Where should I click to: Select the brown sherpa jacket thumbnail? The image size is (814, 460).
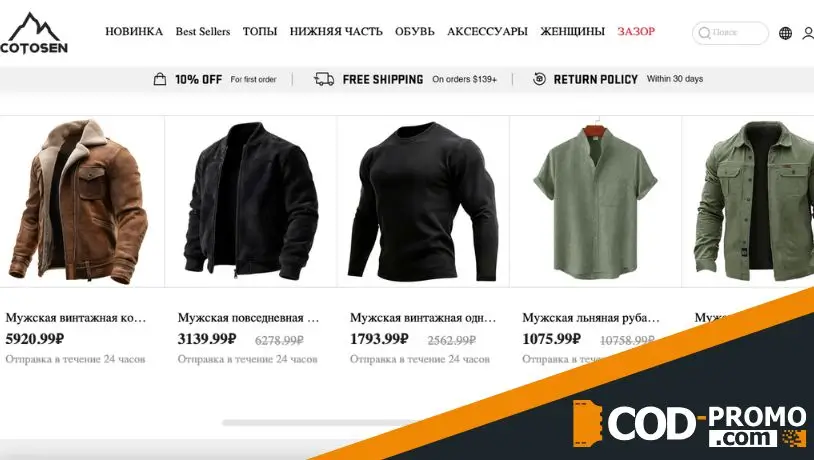tap(78, 201)
